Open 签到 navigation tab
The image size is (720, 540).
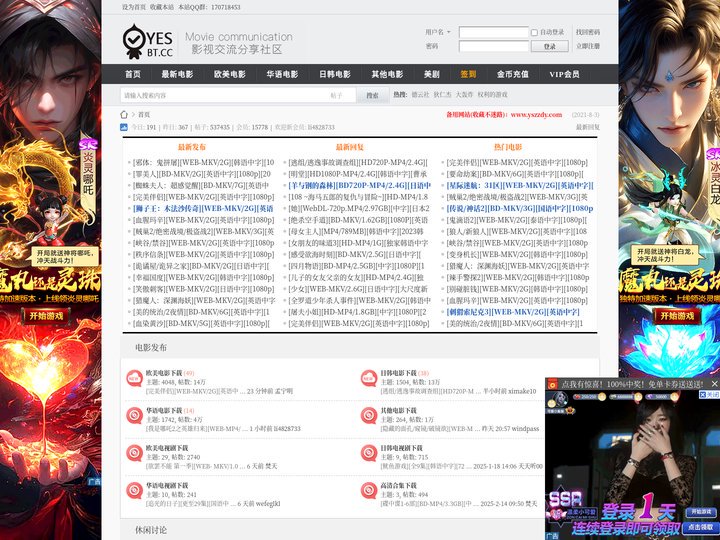pyautogui.click(x=468, y=74)
